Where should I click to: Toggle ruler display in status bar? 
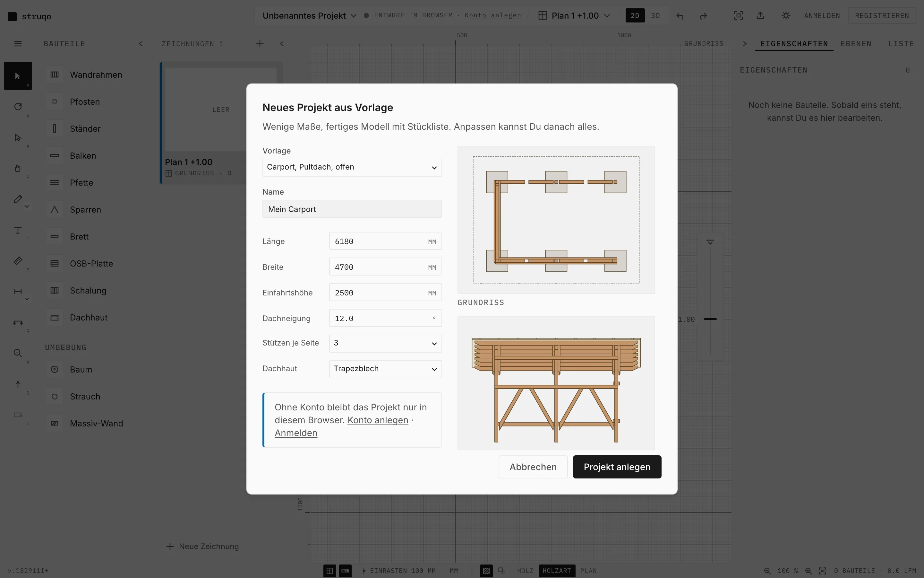345,571
